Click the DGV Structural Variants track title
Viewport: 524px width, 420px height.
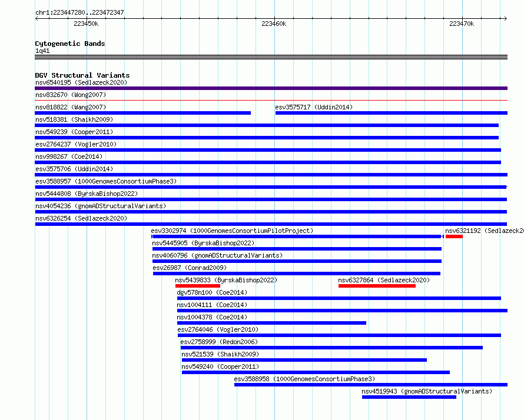click(82, 75)
